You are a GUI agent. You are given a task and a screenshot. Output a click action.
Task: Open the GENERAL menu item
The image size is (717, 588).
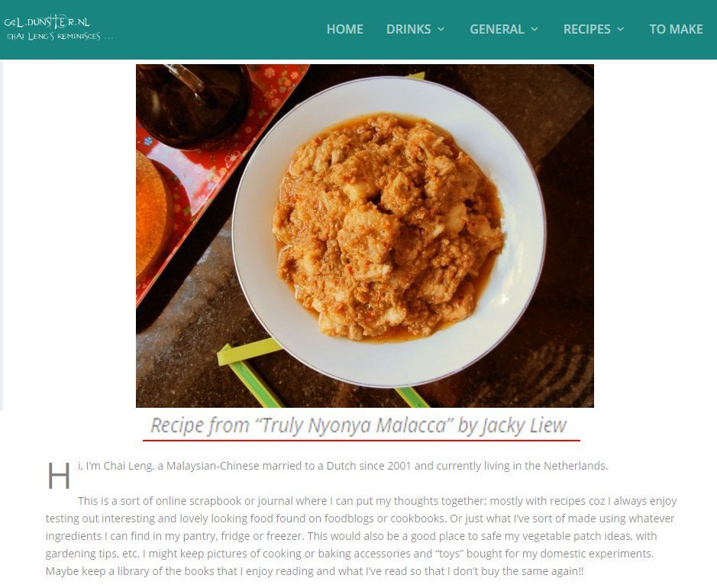(x=496, y=29)
